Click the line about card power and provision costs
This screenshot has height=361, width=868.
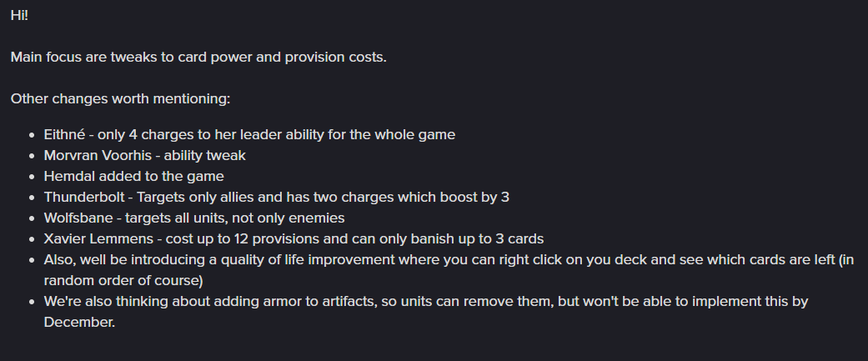coord(198,57)
